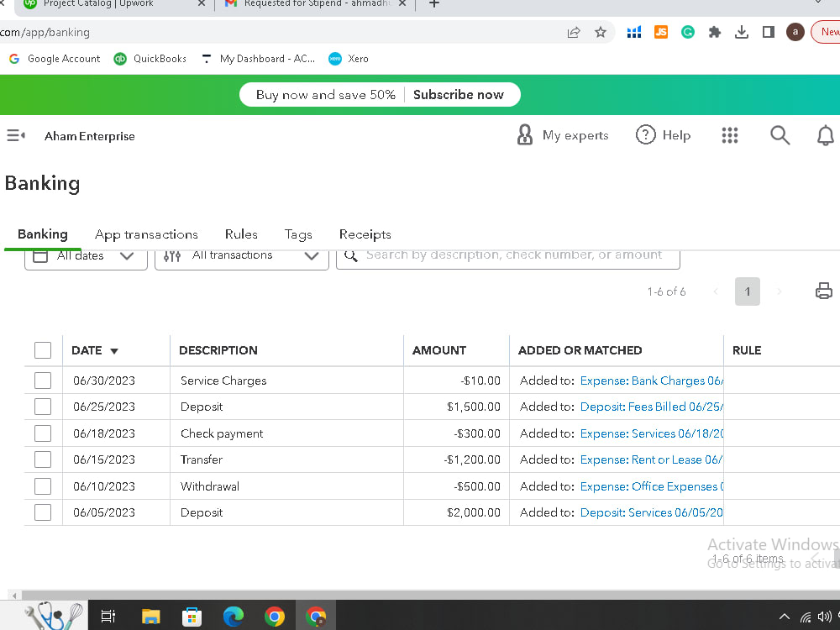Click the print icon above the transactions list
The image size is (840, 630).
(823, 291)
